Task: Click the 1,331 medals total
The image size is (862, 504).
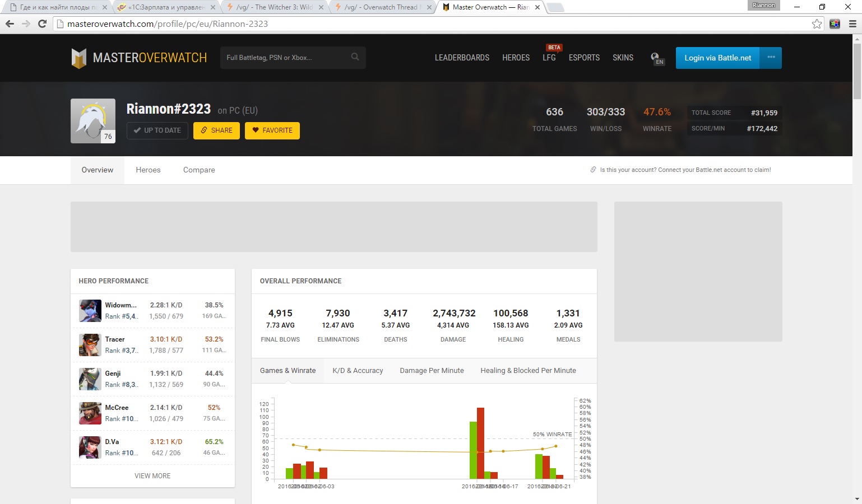Action: (x=568, y=314)
